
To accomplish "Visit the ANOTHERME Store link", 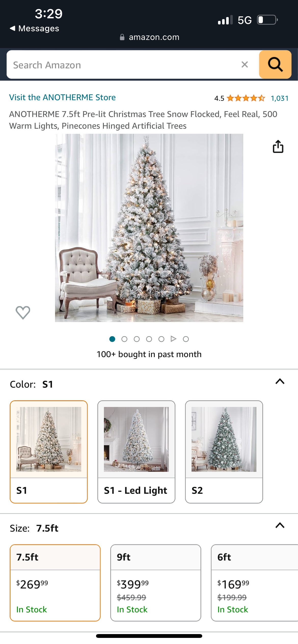I will pyautogui.click(x=62, y=97).
